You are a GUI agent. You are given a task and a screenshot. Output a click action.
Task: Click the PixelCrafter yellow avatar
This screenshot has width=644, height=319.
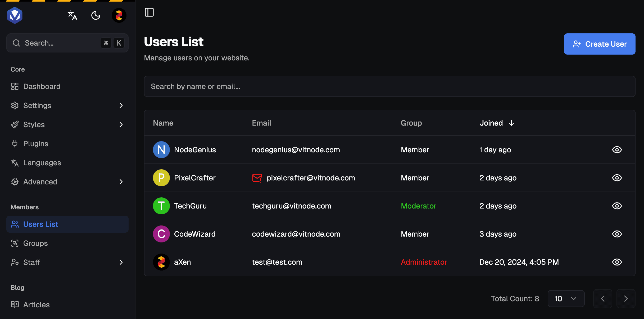click(x=161, y=178)
